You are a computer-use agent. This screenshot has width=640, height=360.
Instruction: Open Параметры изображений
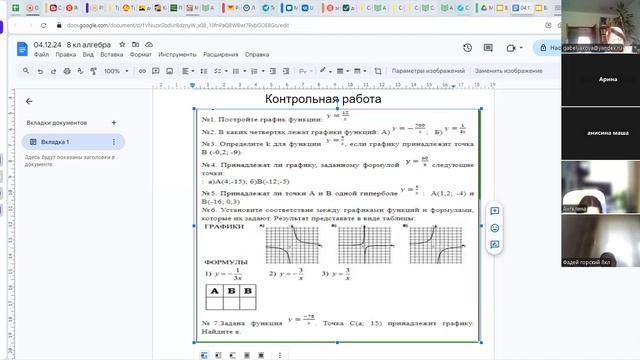click(428, 71)
